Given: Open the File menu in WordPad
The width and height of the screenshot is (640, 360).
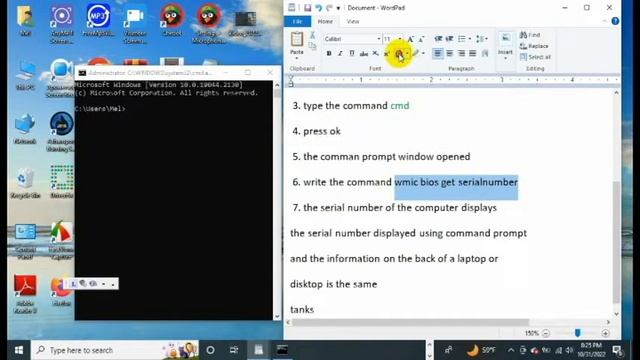Looking at the screenshot, I should click(x=298, y=21).
